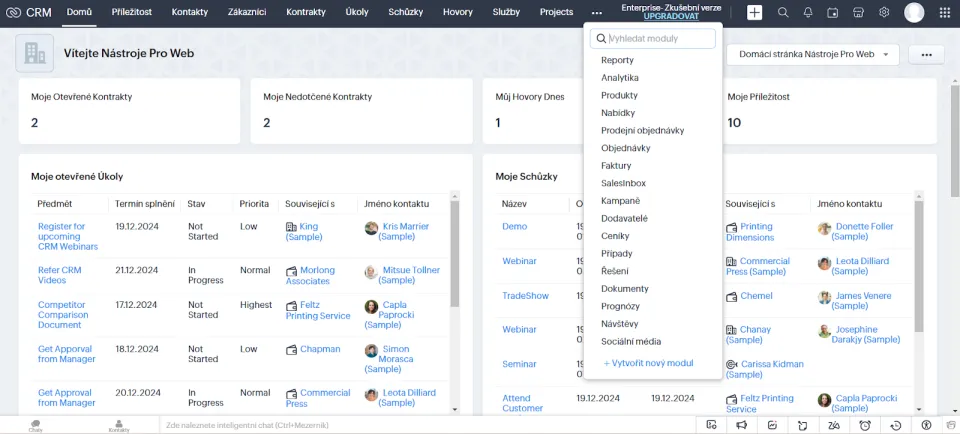Image resolution: width=960 pixels, height=434 pixels.
Task: Open James Venere (Sample) contact
Action: 861,301
